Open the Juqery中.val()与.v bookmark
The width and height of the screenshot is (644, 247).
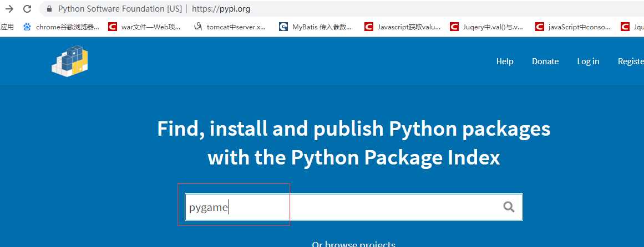click(486, 27)
